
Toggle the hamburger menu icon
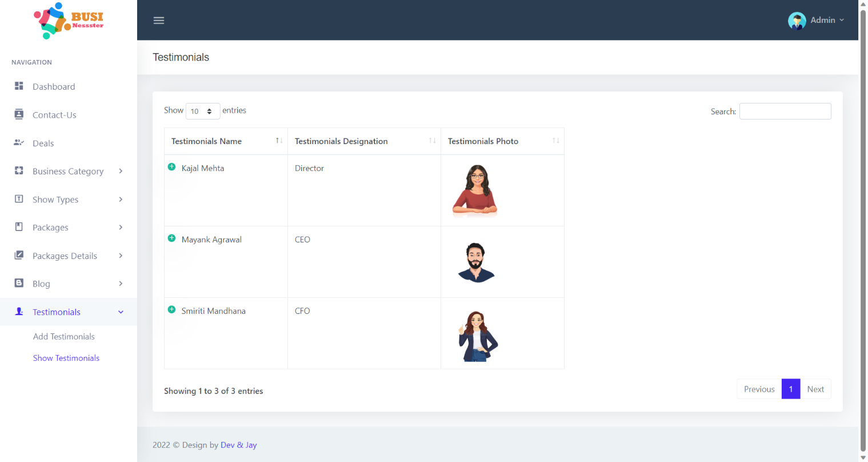click(x=158, y=20)
